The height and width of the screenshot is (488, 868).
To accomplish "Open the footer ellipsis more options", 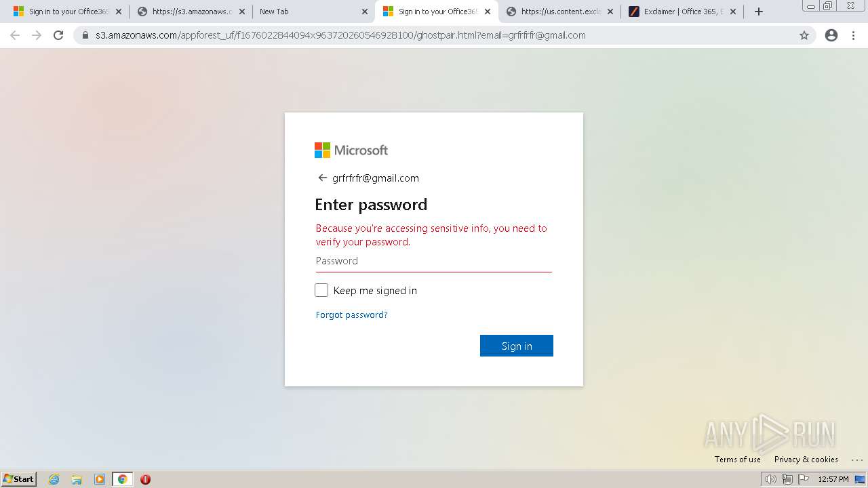I will tap(856, 460).
